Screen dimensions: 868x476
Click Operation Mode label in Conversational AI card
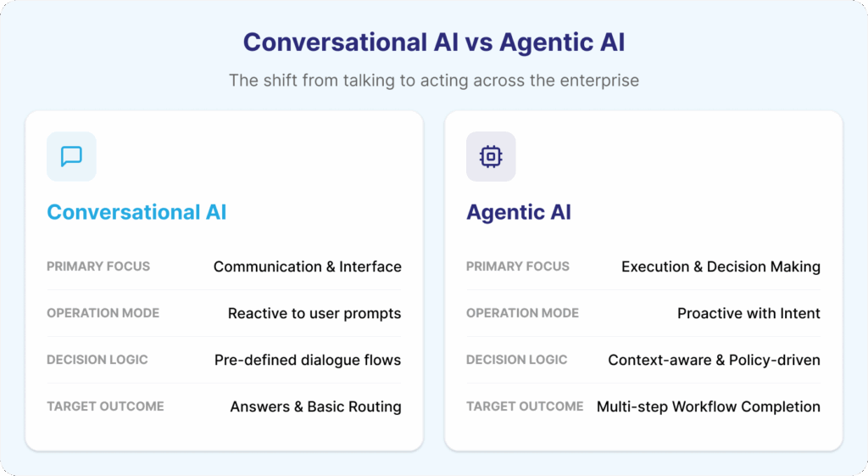pos(103,313)
